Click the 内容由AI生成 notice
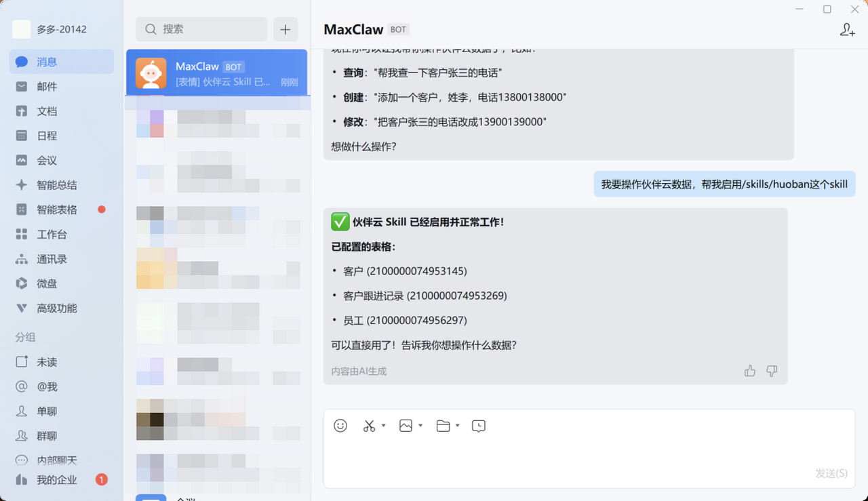 (x=359, y=372)
